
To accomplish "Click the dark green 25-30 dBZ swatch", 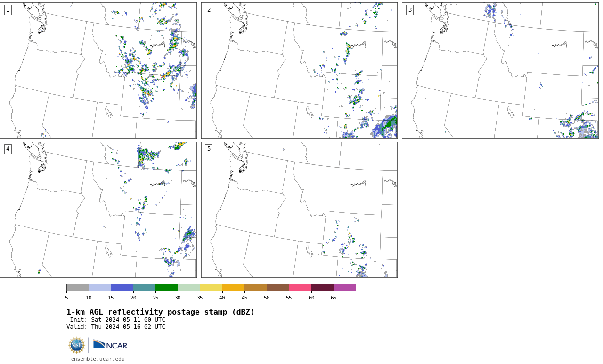I will click(166, 288).
